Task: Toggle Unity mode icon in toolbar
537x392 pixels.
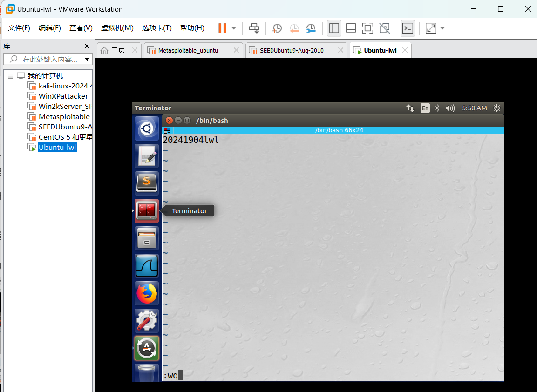Action: [x=384, y=28]
